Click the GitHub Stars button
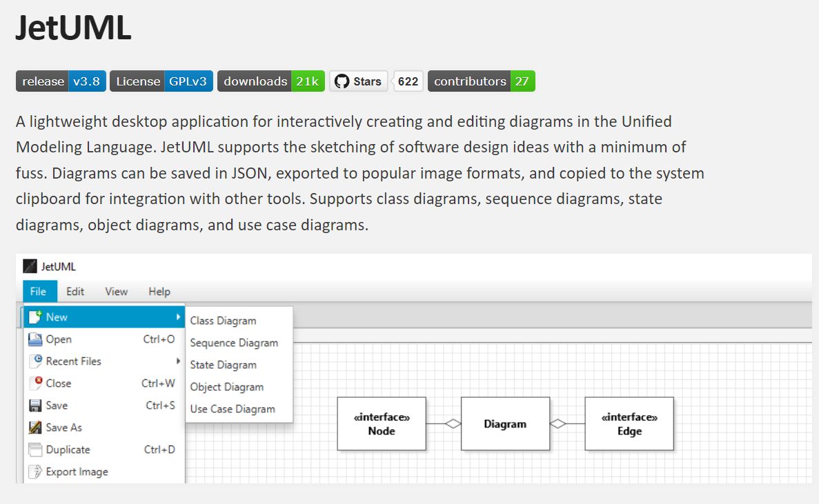 pos(358,81)
